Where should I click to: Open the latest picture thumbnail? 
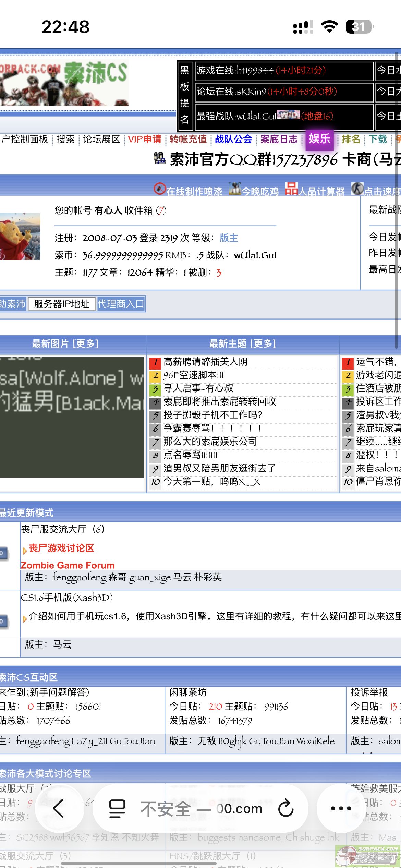(x=72, y=417)
